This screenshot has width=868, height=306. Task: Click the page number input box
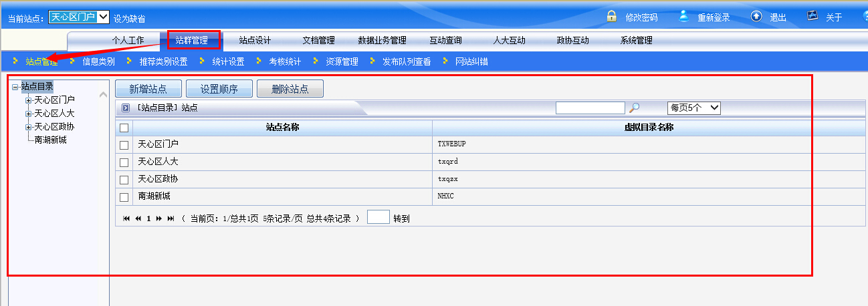378,217
